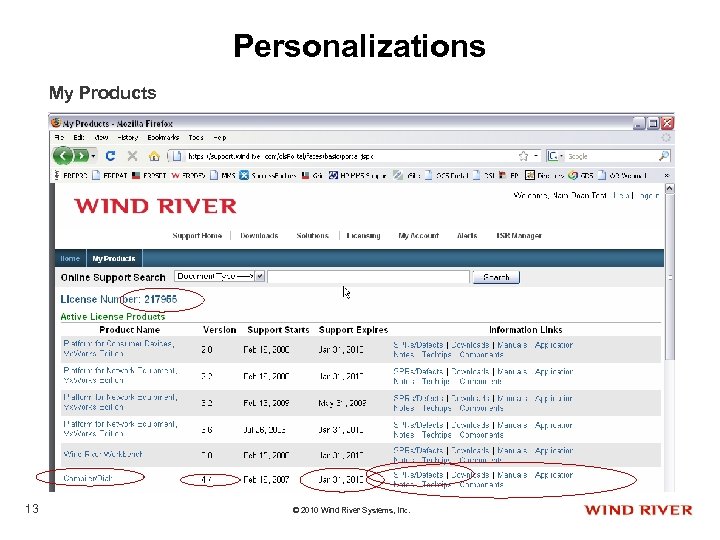Open the Compiler/Diab product link
The height and width of the screenshot is (540, 720).
coord(88,478)
